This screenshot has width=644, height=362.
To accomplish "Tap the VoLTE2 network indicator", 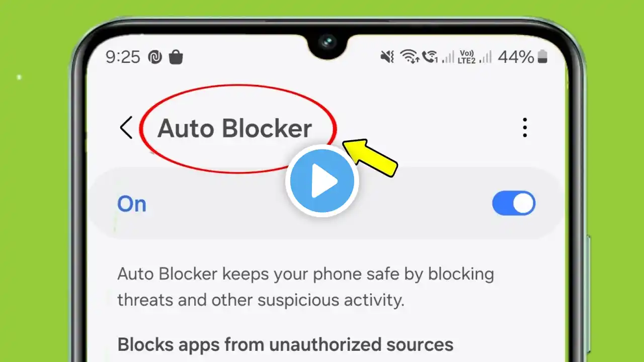I will click(x=466, y=57).
